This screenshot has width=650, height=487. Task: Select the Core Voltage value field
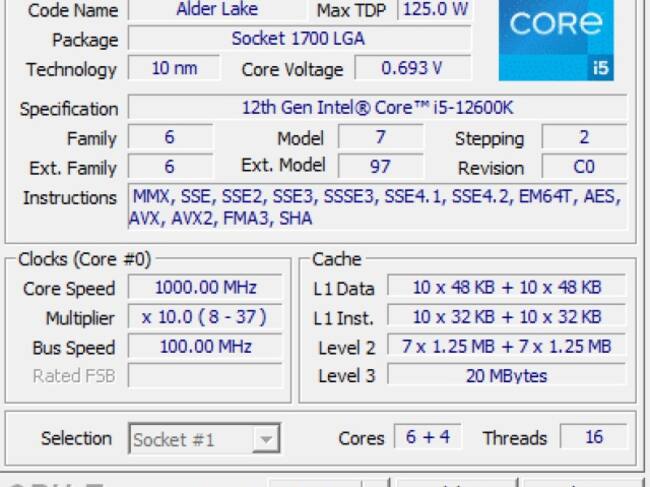coord(413,69)
